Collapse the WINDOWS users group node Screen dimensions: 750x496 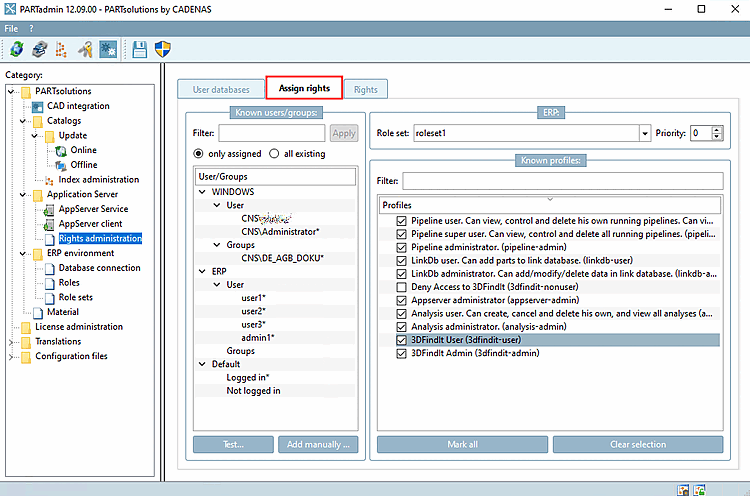(202, 192)
